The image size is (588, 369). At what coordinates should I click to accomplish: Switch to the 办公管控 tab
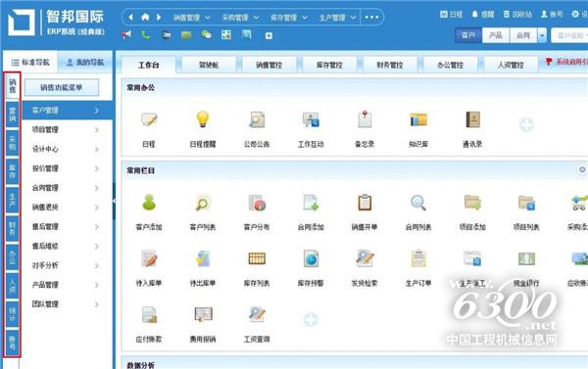point(451,65)
